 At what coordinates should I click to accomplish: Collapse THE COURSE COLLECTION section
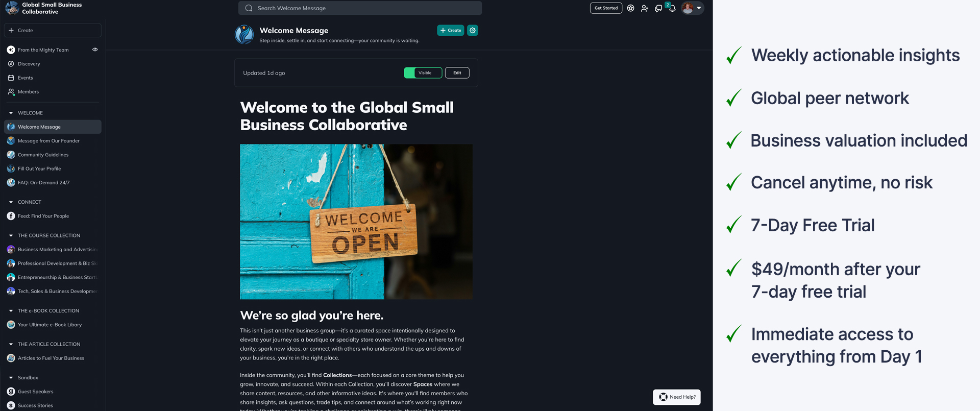[x=11, y=235]
